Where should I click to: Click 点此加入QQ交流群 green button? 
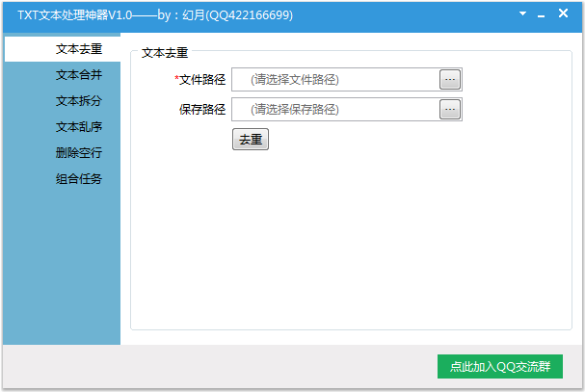(x=500, y=366)
